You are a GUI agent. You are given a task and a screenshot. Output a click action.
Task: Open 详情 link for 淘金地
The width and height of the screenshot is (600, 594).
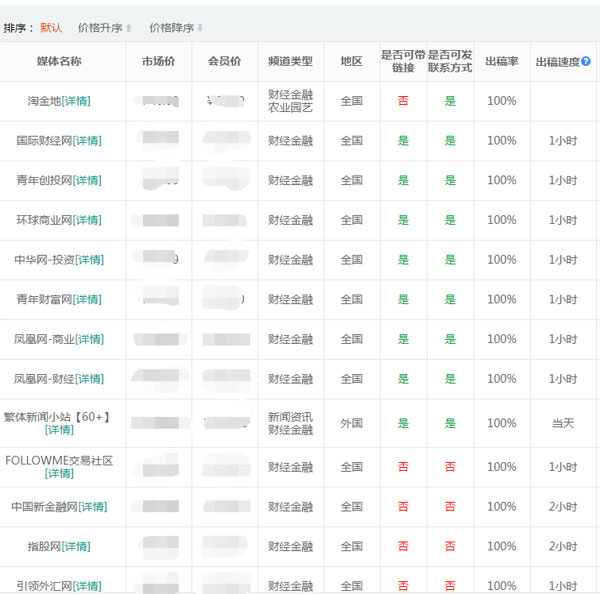[76, 101]
